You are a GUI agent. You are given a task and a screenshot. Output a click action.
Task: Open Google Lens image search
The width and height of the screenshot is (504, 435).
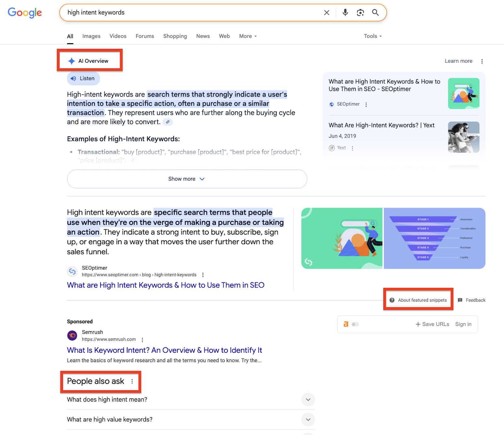360,13
